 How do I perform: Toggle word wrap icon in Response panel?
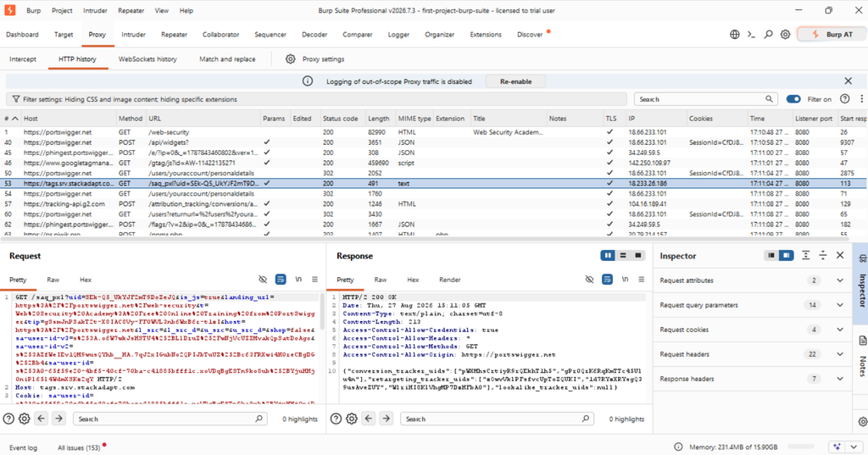tap(607, 280)
